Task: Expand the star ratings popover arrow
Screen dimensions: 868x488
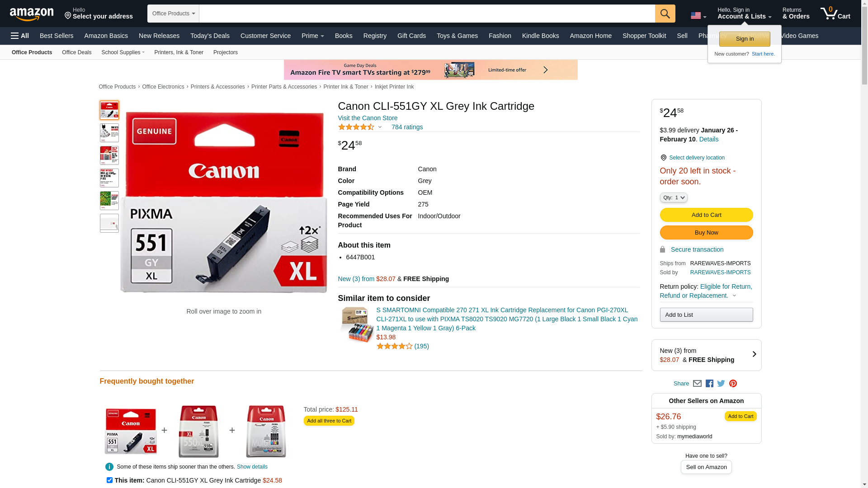Action: tap(380, 127)
